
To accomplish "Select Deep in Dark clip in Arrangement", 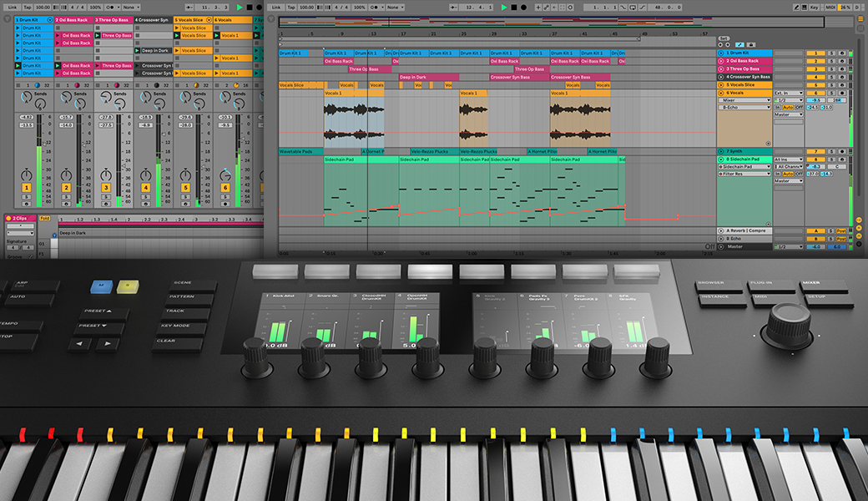I will tap(428, 77).
